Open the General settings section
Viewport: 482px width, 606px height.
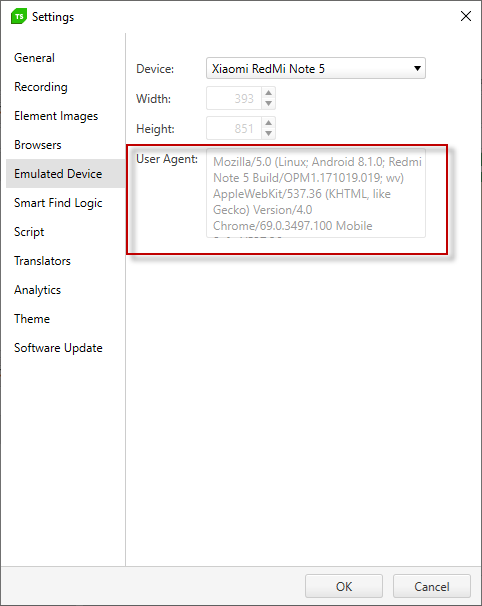(x=65, y=58)
